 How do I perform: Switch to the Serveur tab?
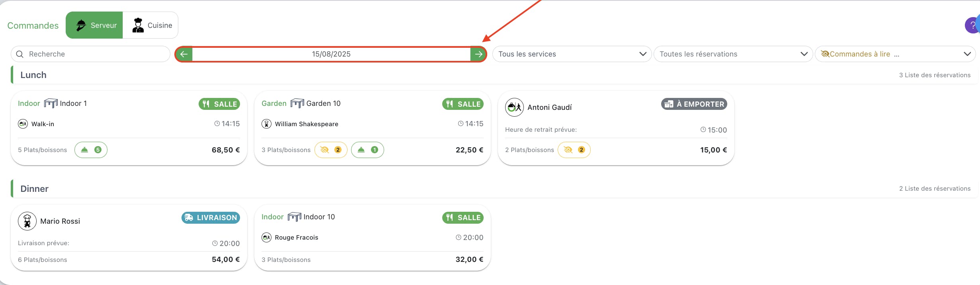[94, 25]
